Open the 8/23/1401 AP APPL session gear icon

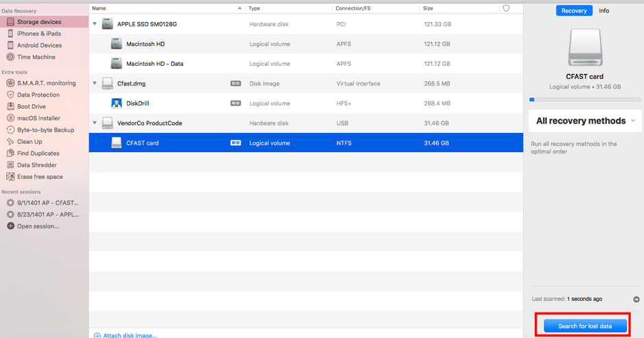pyautogui.click(x=10, y=215)
